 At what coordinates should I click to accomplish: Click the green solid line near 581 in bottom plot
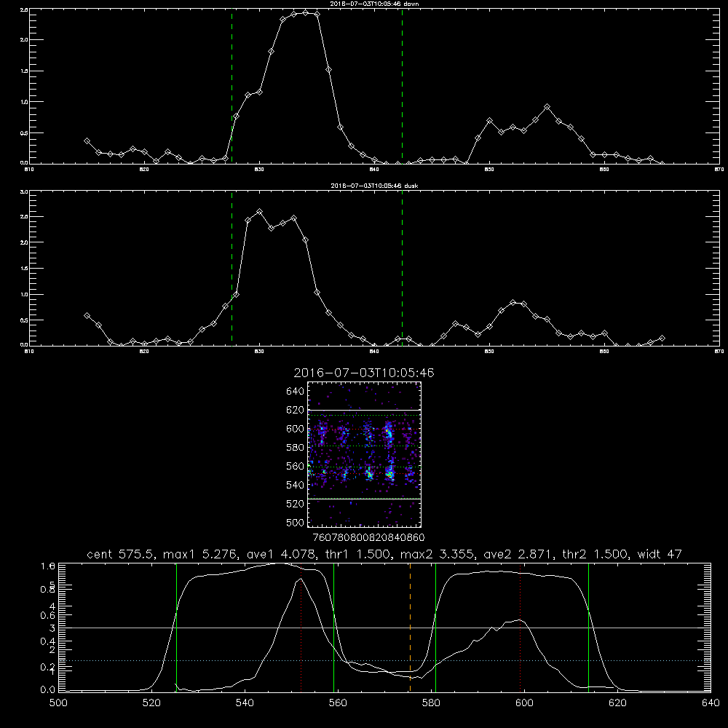coord(435,628)
